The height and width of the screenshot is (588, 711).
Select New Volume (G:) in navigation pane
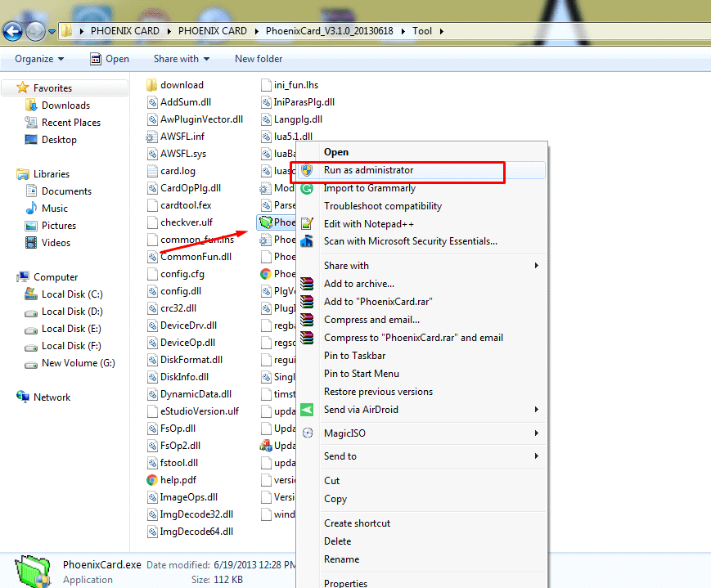click(x=78, y=363)
